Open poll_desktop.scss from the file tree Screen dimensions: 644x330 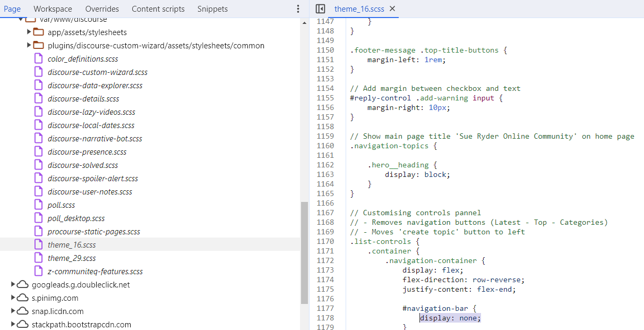[76, 218]
